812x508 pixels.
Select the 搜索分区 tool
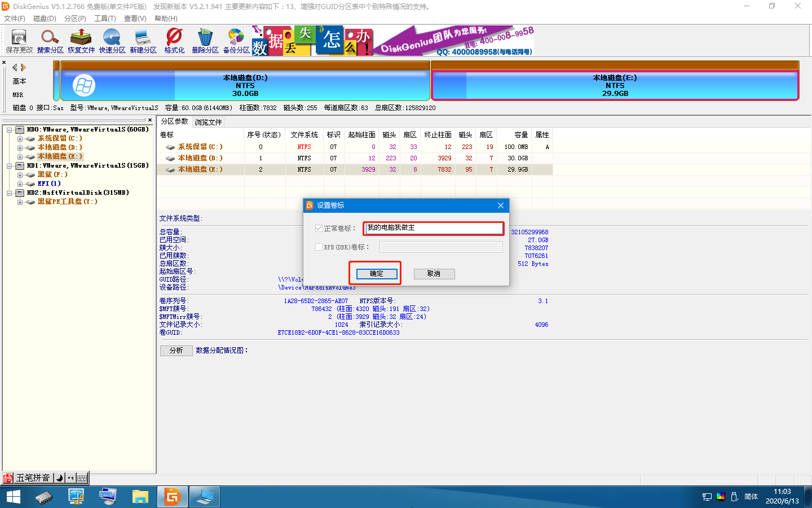tap(50, 40)
